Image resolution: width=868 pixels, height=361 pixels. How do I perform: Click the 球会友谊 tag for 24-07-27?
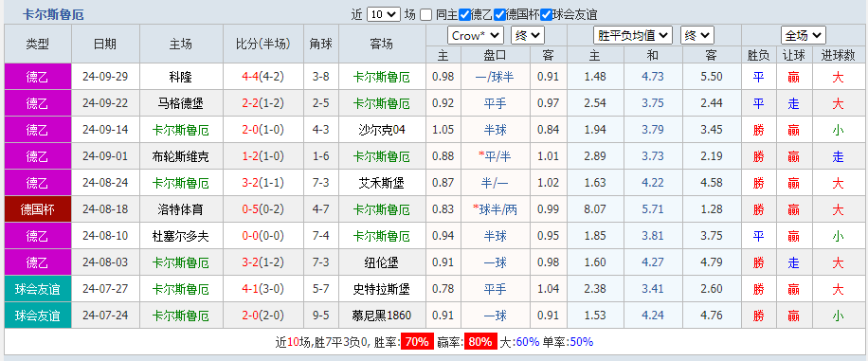pyautogui.click(x=38, y=289)
